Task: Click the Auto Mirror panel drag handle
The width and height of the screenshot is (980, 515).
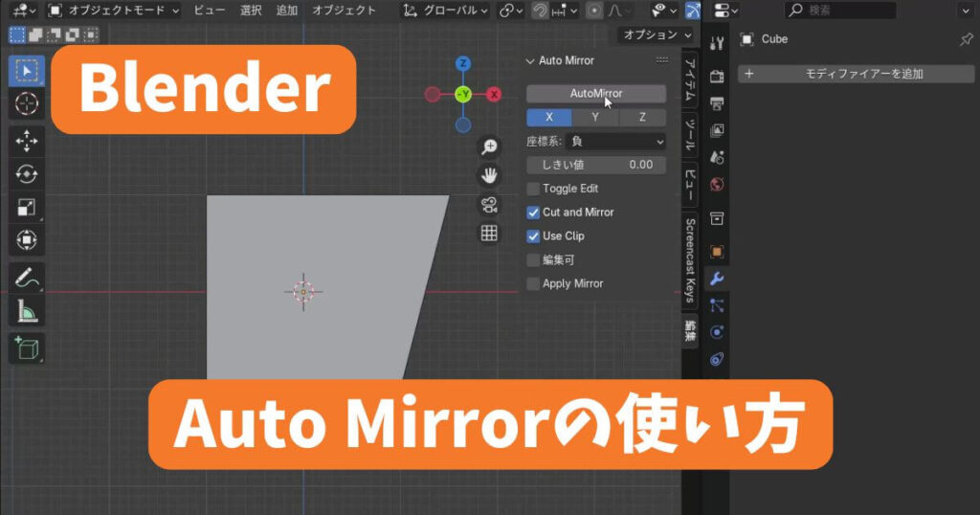Action: tap(662, 60)
